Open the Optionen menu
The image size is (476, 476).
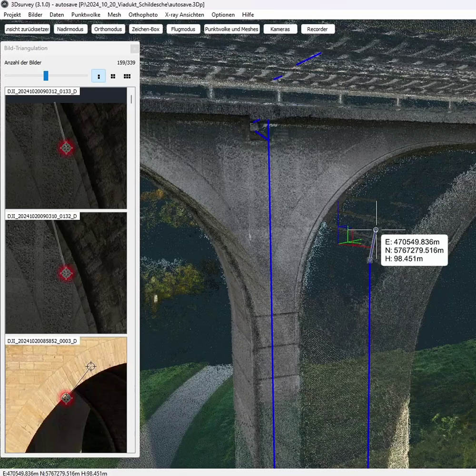[x=223, y=15]
